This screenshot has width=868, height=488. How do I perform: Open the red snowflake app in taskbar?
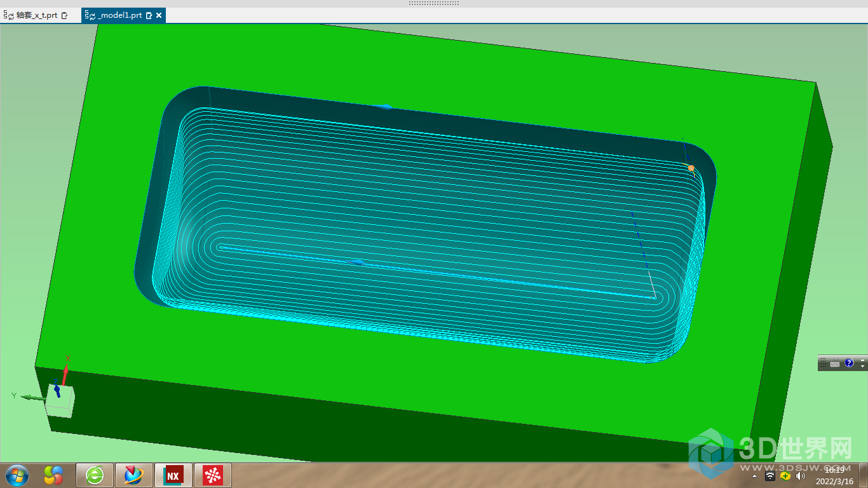pyautogui.click(x=213, y=475)
